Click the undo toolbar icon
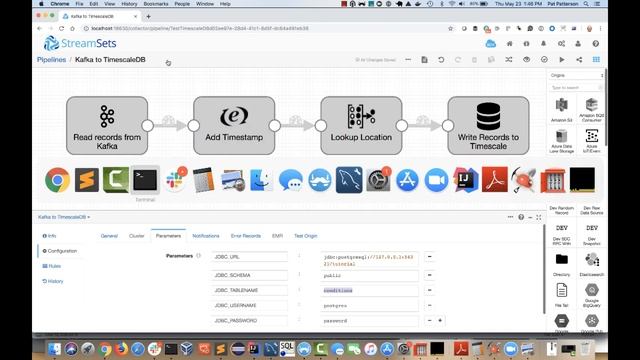This screenshot has width=640, height=360. click(x=441, y=60)
